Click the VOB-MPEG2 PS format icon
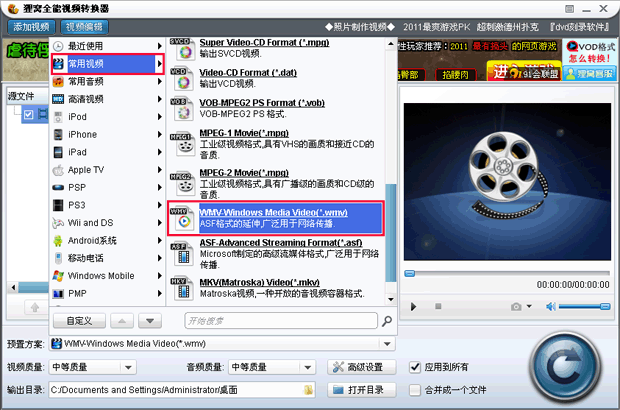The height and width of the screenshot is (410, 620). pyautogui.click(x=183, y=109)
